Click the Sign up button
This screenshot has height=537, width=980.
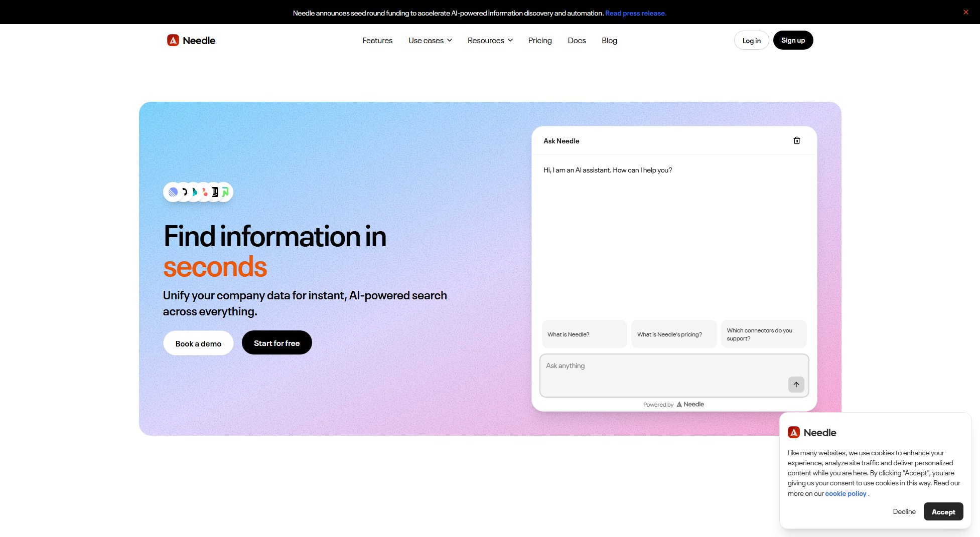pyautogui.click(x=793, y=40)
